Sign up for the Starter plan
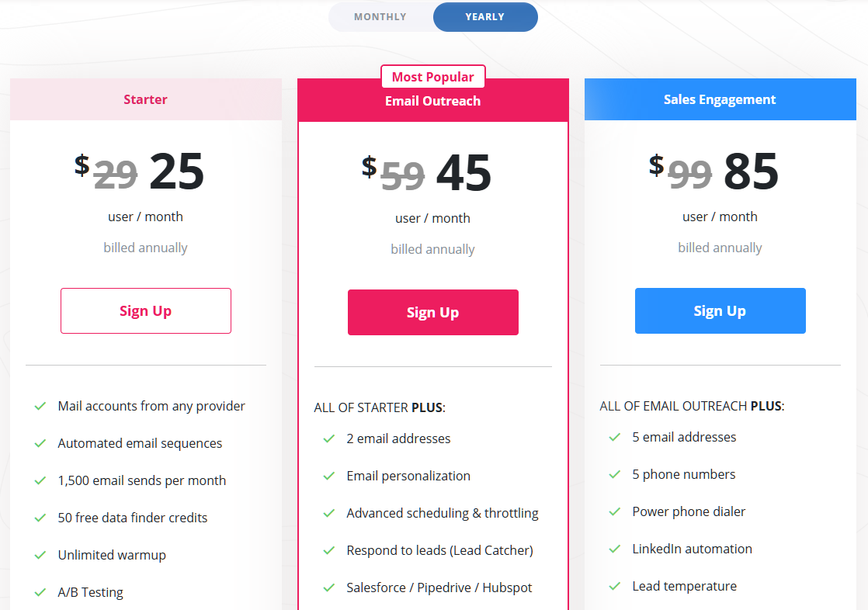868x610 pixels. pos(146,311)
